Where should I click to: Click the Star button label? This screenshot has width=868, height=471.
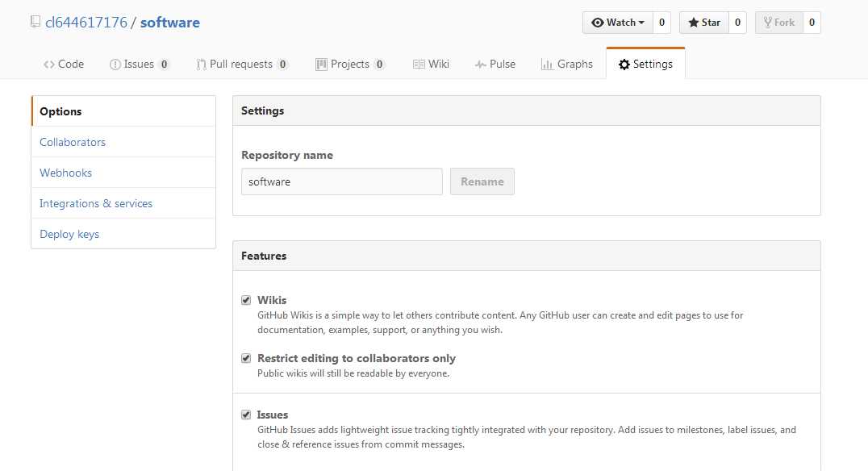point(711,23)
